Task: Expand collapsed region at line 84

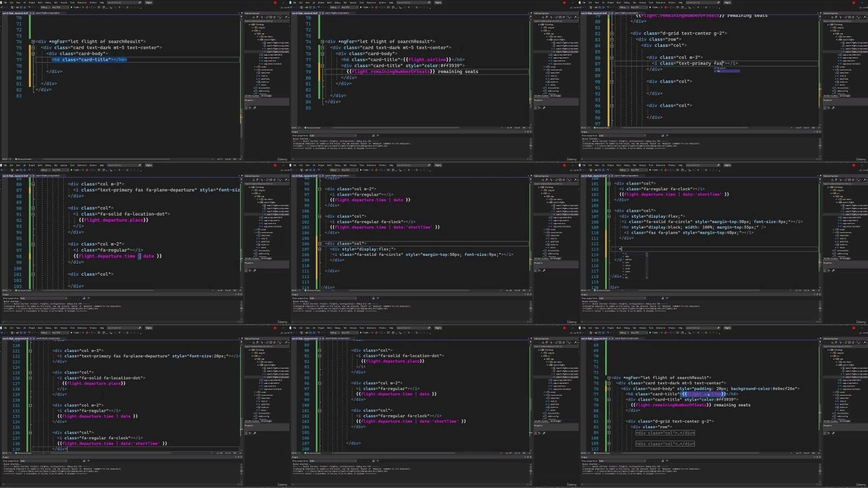Action: [x=609, y=433]
